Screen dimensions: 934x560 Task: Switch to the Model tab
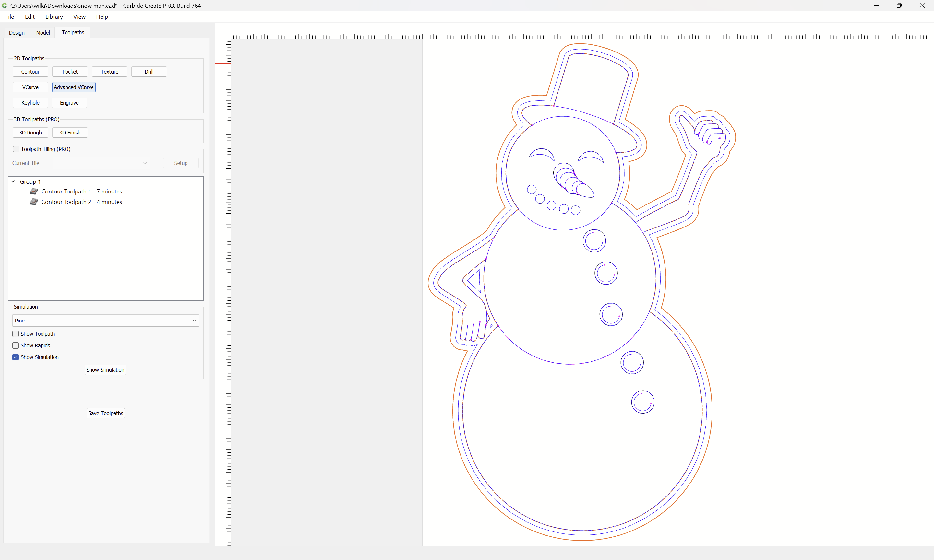[x=43, y=33]
